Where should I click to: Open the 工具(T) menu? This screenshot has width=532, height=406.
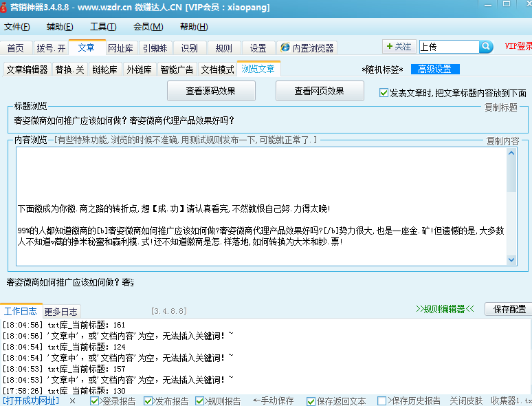[103, 27]
